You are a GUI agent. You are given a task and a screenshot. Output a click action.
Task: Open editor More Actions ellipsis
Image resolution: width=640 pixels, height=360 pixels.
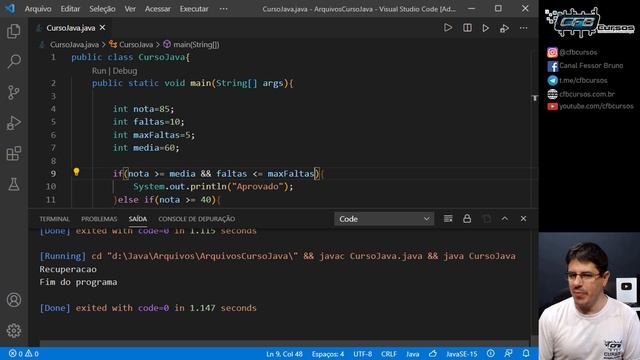pos(524,28)
